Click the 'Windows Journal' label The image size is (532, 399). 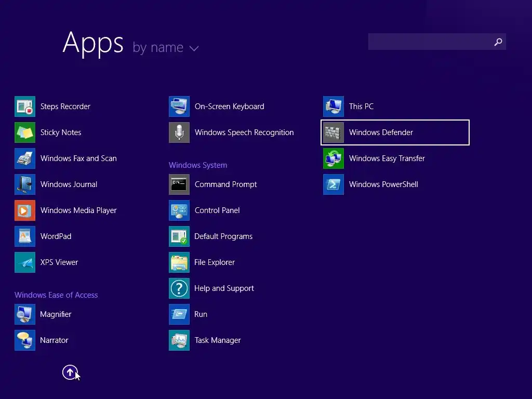69,184
